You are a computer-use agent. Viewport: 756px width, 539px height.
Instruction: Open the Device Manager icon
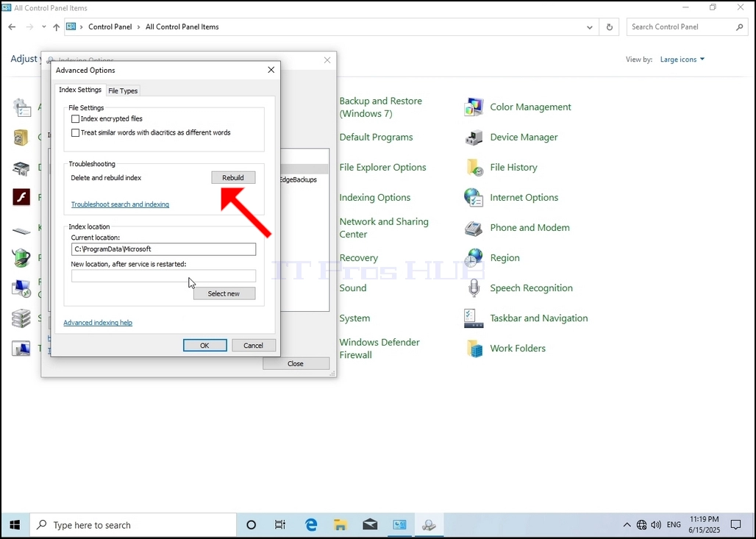coord(474,138)
